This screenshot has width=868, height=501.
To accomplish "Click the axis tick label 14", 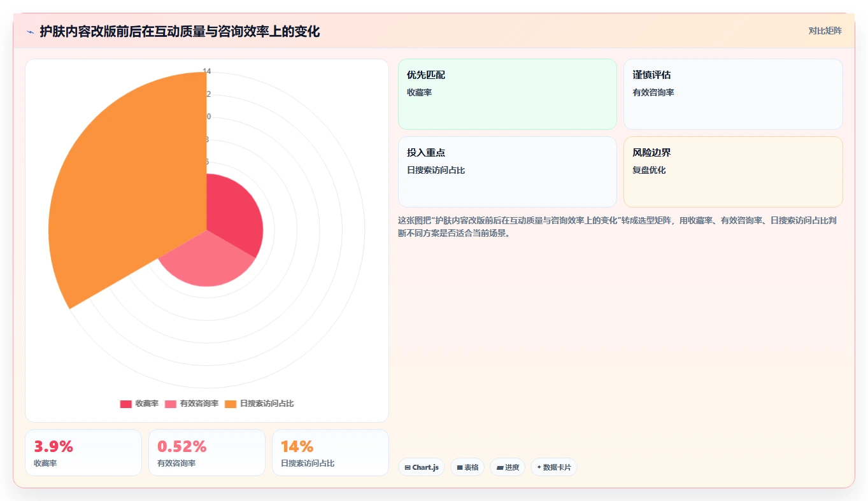I will [x=207, y=71].
